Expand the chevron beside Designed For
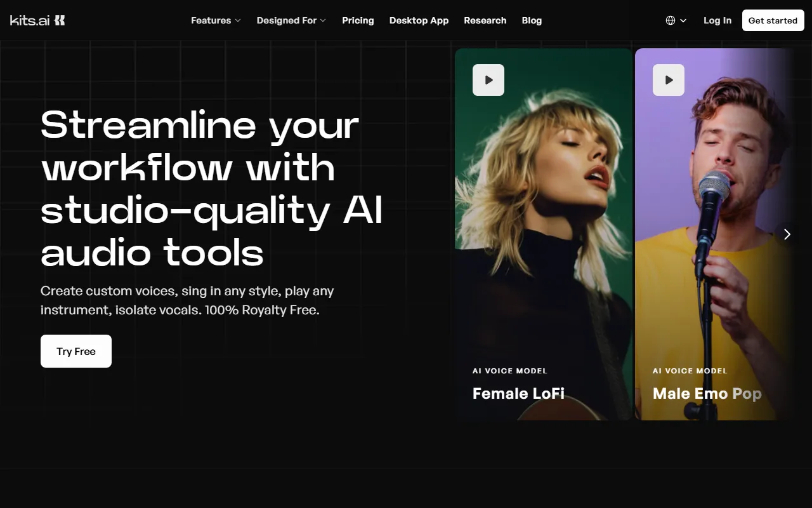812x508 pixels. [323, 20]
